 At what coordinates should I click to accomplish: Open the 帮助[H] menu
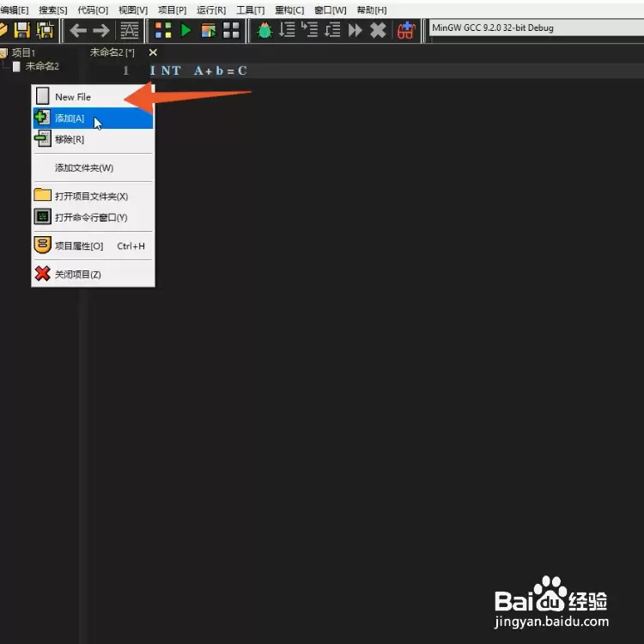[x=372, y=9]
